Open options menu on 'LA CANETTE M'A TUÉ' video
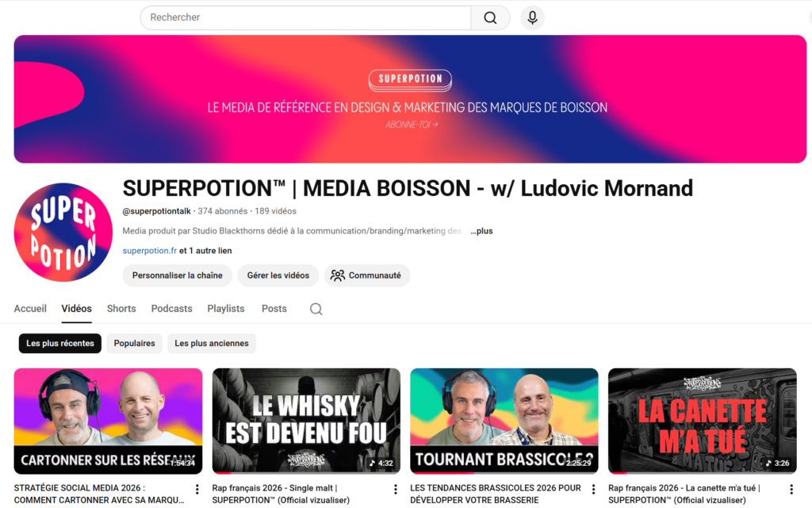 pos(791,489)
